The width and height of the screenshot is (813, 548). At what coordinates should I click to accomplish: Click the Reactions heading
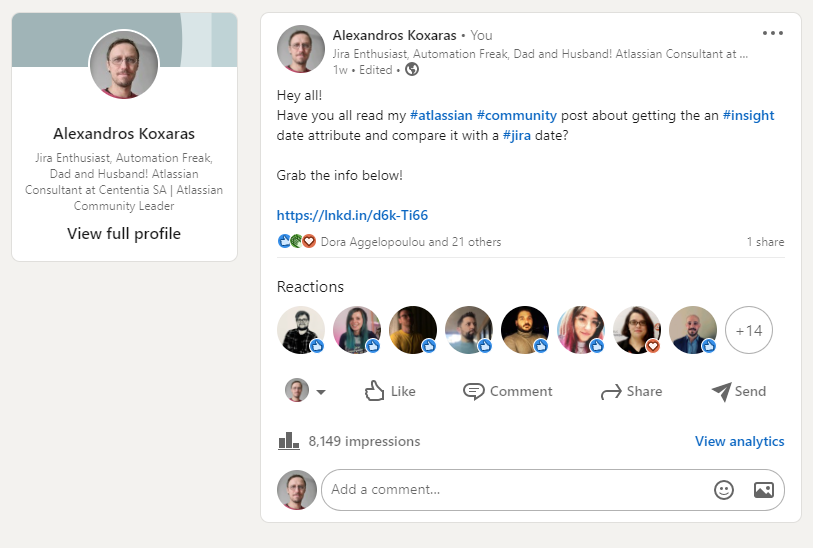click(310, 287)
